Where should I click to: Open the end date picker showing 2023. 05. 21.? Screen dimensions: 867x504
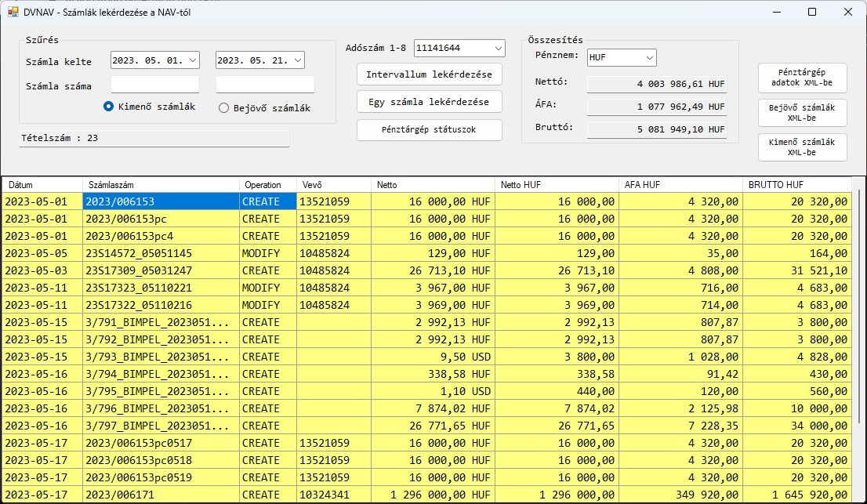tap(298, 60)
